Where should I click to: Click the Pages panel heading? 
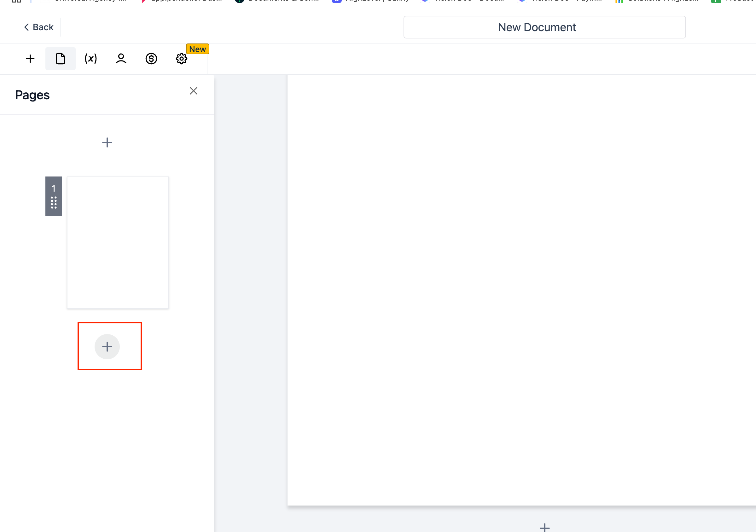pyautogui.click(x=32, y=95)
